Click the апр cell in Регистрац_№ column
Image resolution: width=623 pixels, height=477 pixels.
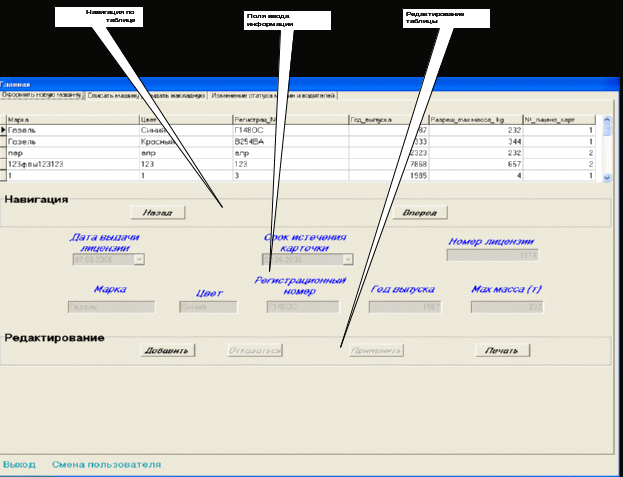coord(290,153)
